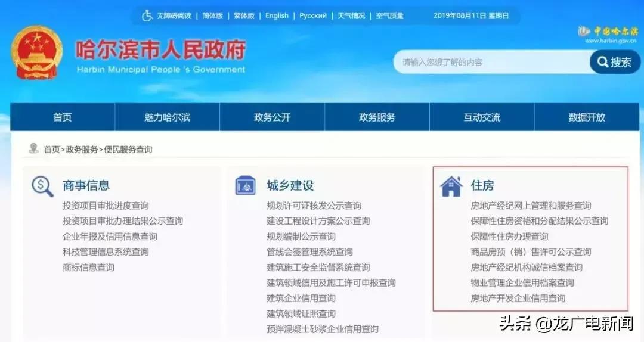Click 首页 in the breadcrumb
Image resolution: width=644 pixels, height=342 pixels.
click(x=52, y=150)
